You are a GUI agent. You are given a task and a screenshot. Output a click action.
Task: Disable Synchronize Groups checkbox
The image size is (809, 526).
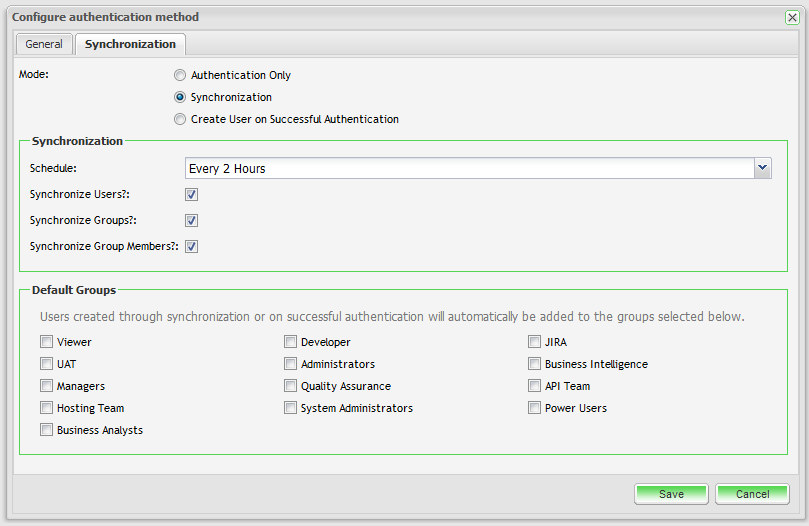[x=192, y=221]
